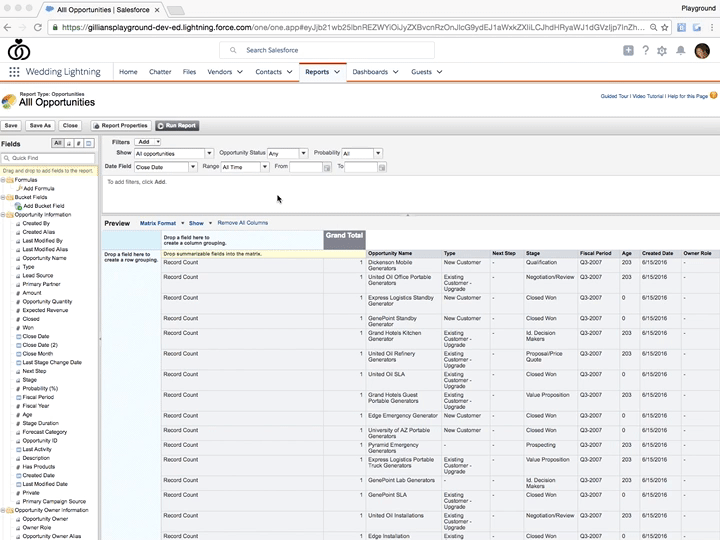The width and height of the screenshot is (720, 540).
Task: Click the Opportunity Name column header
Action: [404, 253]
